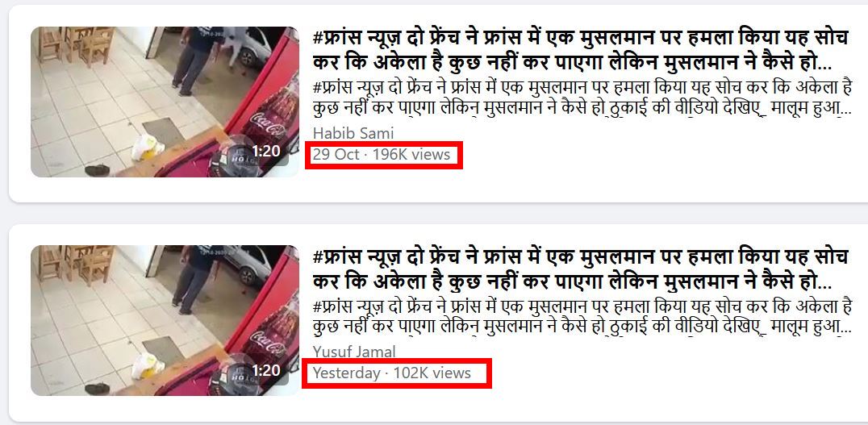Select the description text under Yusuf Jamal's video title

[x=582, y=316]
